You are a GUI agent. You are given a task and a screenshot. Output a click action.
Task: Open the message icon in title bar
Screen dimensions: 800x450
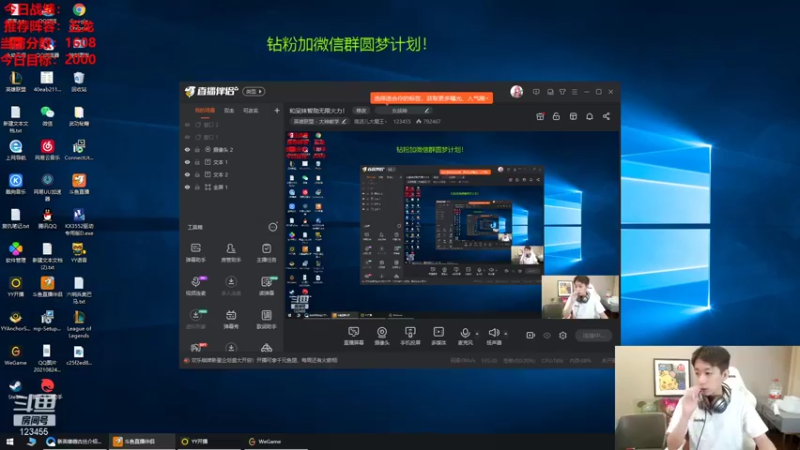pos(536,92)
